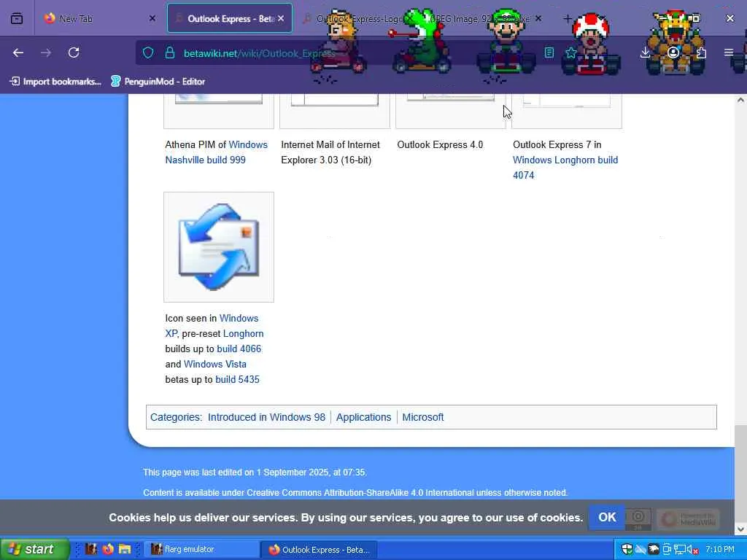This screenshot has height=560, width=747.
Task: Go back with the back arrow
Action: coord(18,52)
